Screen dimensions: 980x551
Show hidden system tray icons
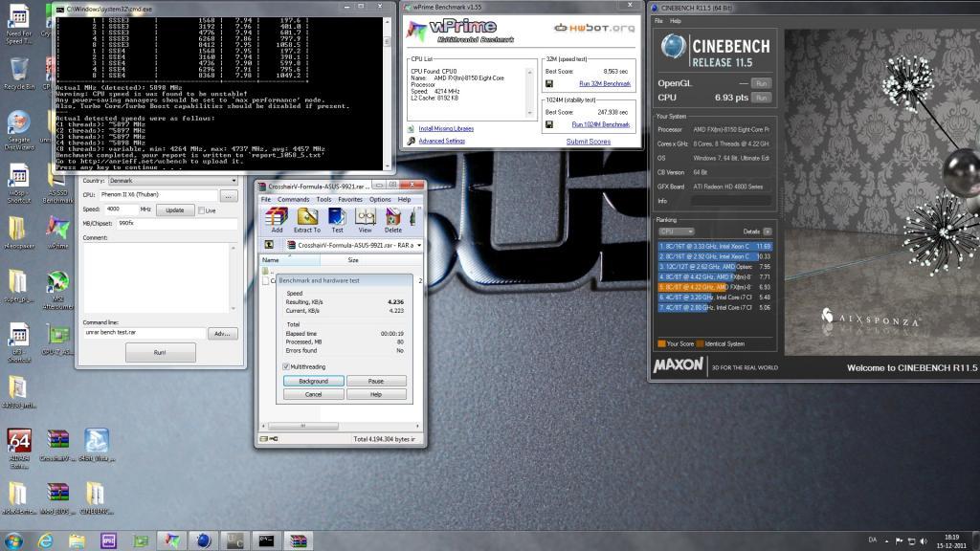886,541
